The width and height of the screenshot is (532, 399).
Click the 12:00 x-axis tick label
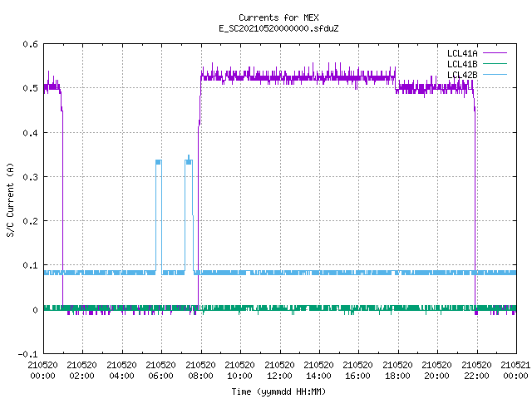tap(279, 376)
